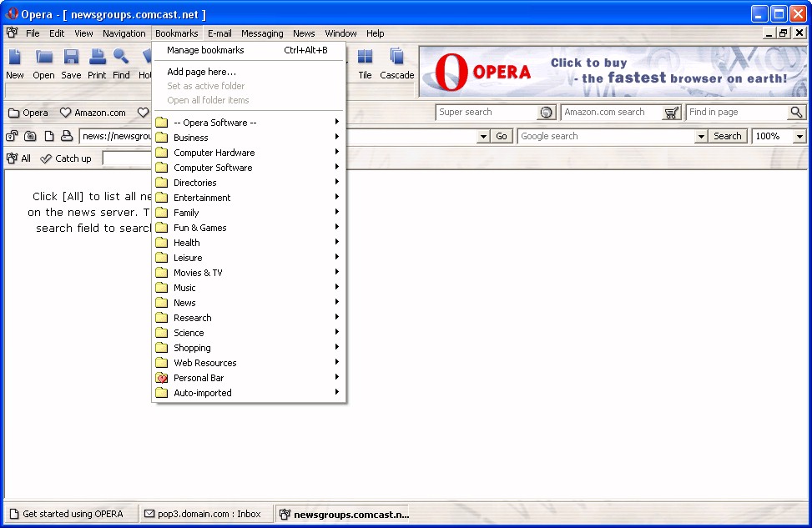Viewport: 812px width, 528px height.
Task: Click the camera icon beside address bar
Action: pyautogui.click(x=30, y=137)
